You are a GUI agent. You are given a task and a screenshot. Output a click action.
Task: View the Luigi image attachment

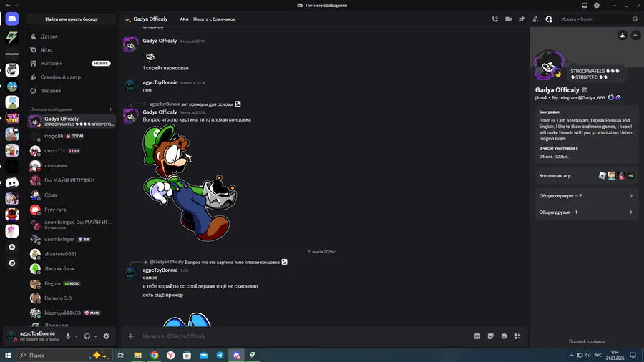(190, 182)
